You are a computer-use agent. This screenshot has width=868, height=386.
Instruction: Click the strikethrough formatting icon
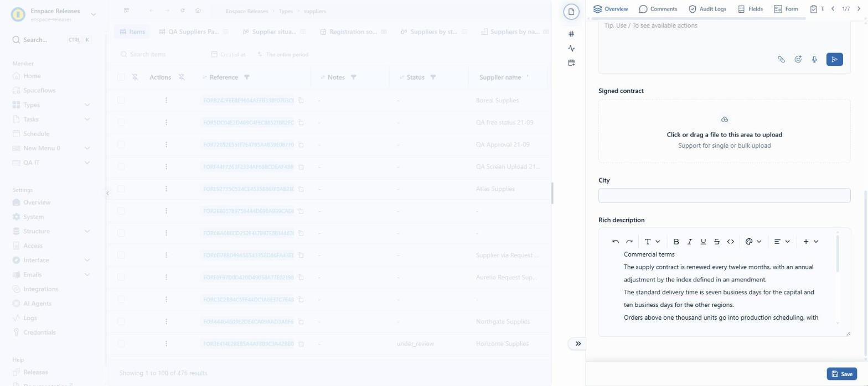tap(717, 242)
